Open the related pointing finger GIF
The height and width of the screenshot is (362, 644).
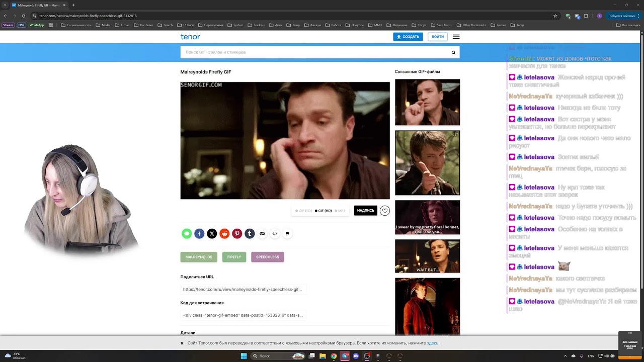click(427, 163)
